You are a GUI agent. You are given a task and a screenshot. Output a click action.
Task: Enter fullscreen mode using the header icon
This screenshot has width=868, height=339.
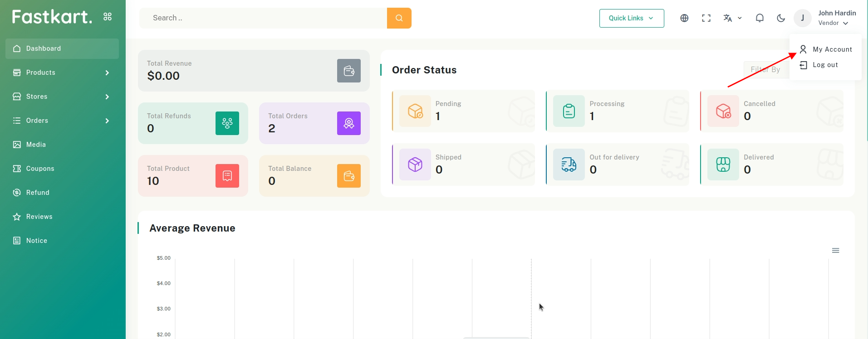pyautogui.click(x=706, y=18)
